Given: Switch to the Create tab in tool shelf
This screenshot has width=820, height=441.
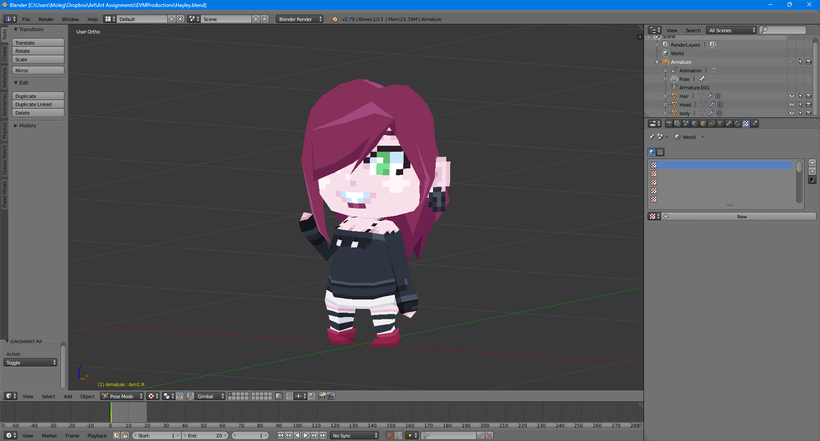Looking at the screenshot, I should tap(4, 54).
